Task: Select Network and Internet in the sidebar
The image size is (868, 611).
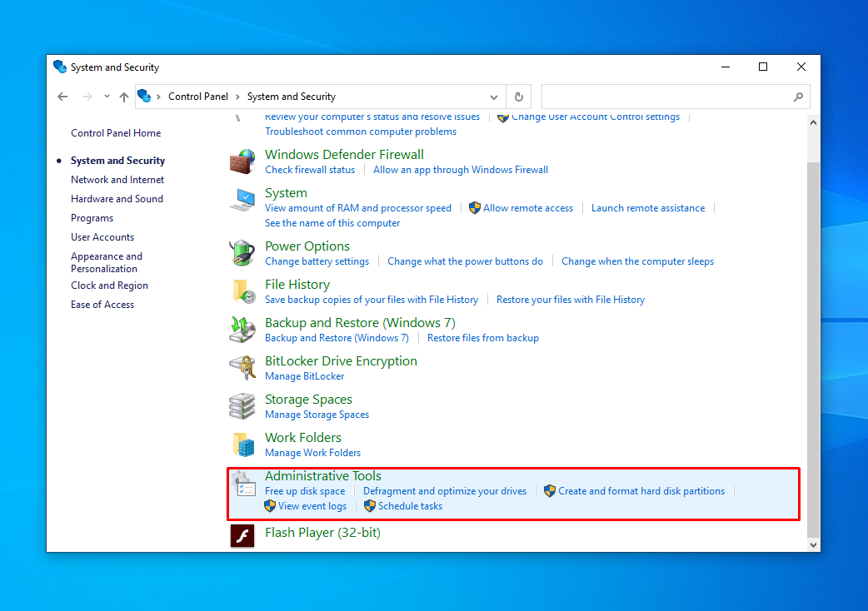Action: tap(117, 180)
